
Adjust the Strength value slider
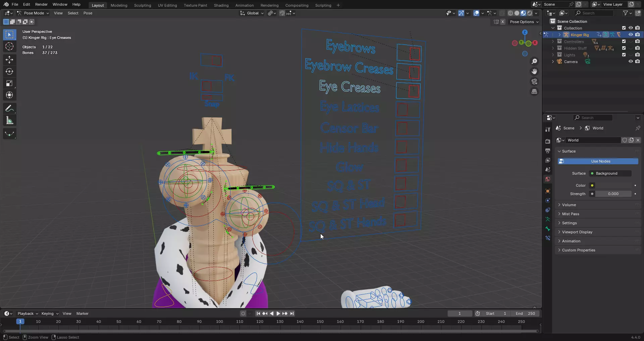613,194
